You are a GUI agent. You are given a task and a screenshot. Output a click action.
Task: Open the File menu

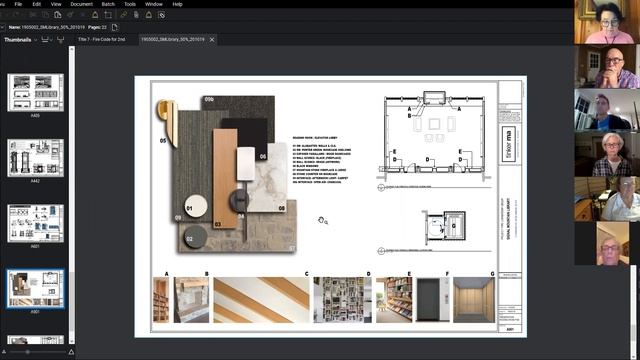[18, 4]
